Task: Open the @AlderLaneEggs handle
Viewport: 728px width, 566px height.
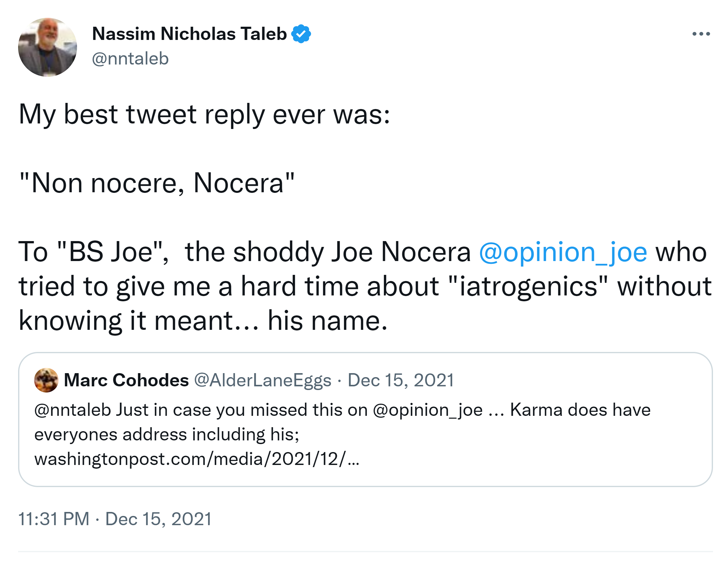Action: [x=263, y=380]
